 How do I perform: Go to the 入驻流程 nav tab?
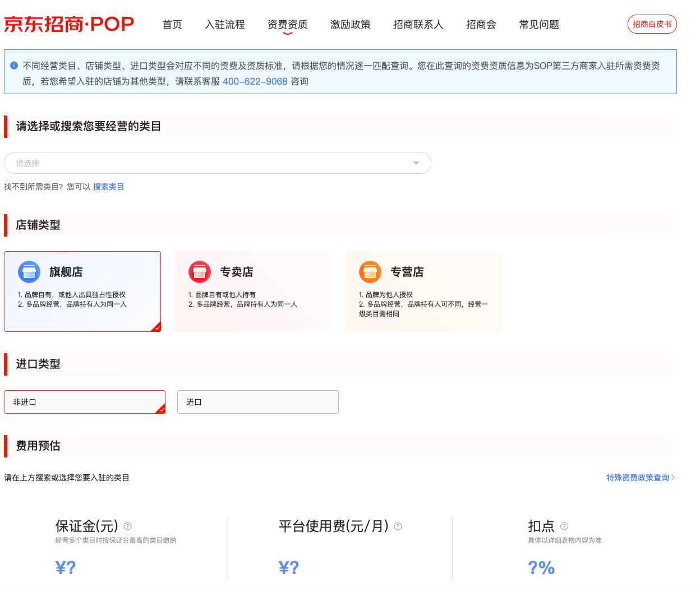point(225,25)
